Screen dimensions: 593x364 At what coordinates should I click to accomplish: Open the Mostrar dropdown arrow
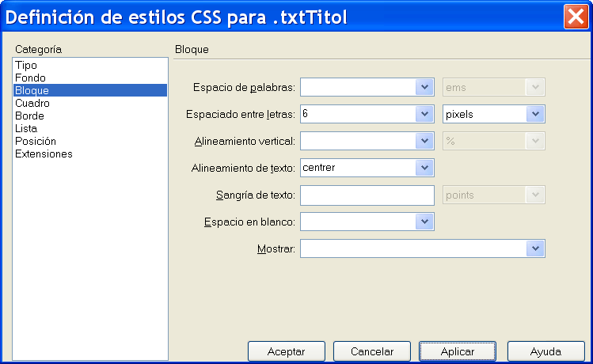535,248
